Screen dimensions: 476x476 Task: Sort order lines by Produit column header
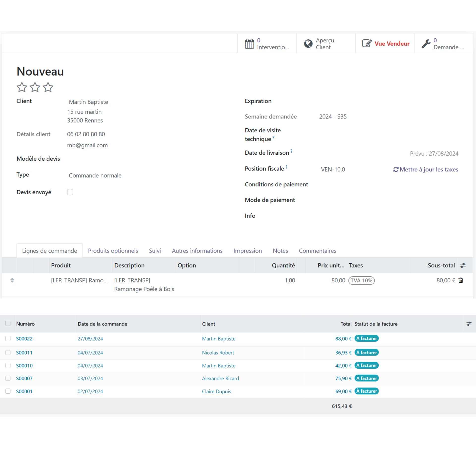[61, 265]
